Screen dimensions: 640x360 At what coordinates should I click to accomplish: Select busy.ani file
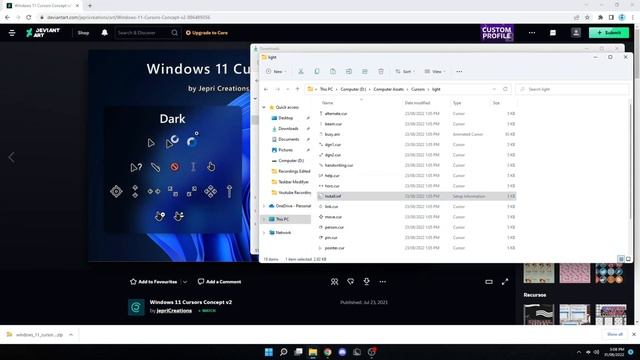[x=332, y=134]
